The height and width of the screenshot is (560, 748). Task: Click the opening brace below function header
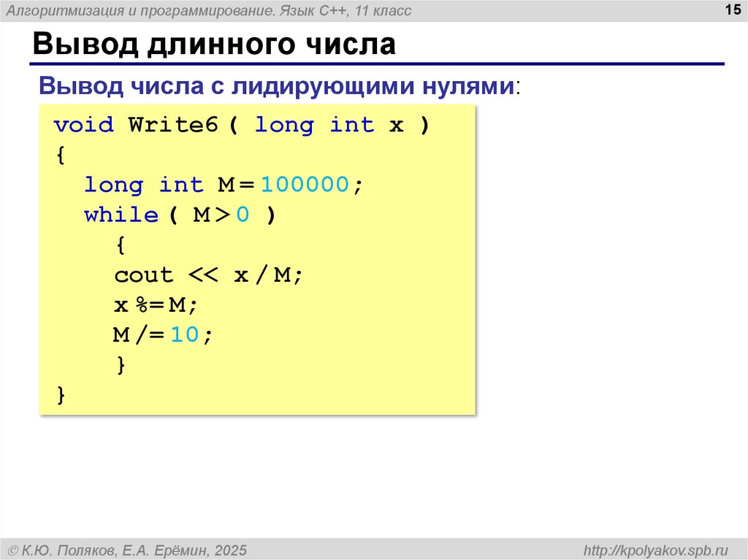pyautogui.click(x=60, y=155)
